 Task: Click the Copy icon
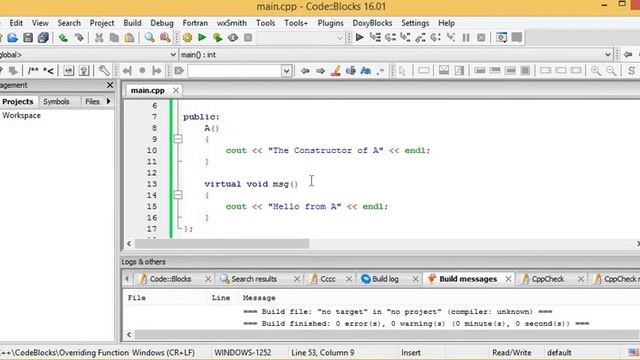[x=114, y=38]
